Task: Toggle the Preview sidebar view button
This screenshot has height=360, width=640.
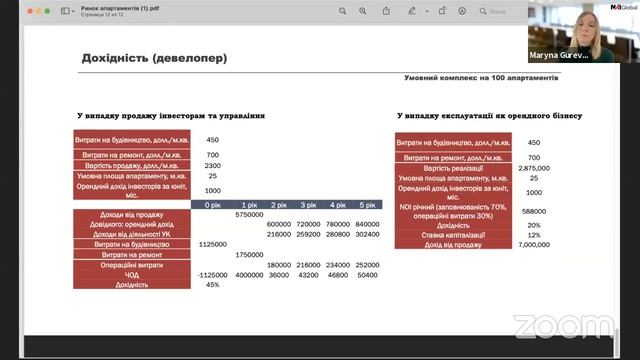Action: [65, 11]
